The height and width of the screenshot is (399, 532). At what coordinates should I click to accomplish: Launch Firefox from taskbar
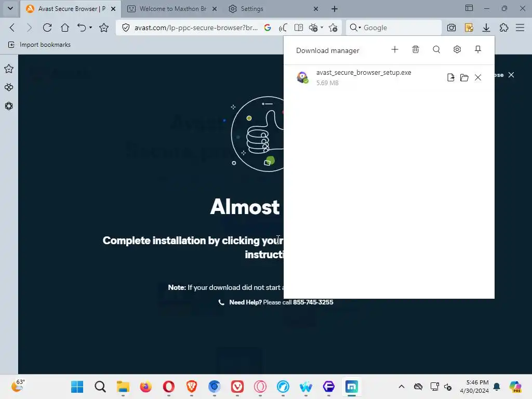point(145,387)
